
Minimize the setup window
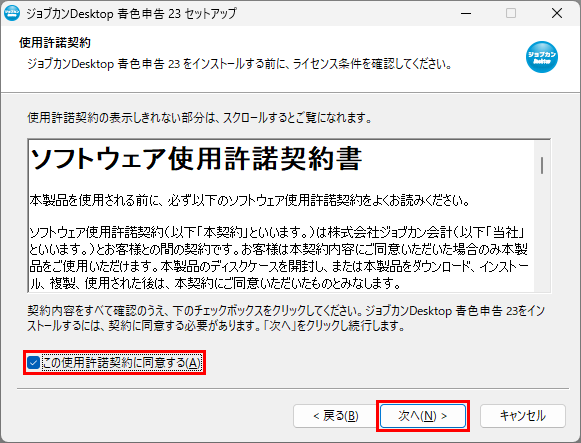[466, 13]
